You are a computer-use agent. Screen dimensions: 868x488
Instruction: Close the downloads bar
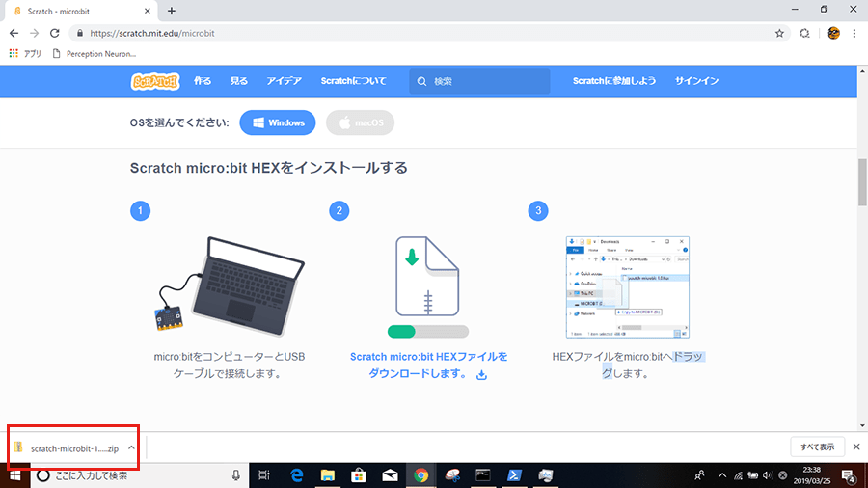(x=856, y=447)
